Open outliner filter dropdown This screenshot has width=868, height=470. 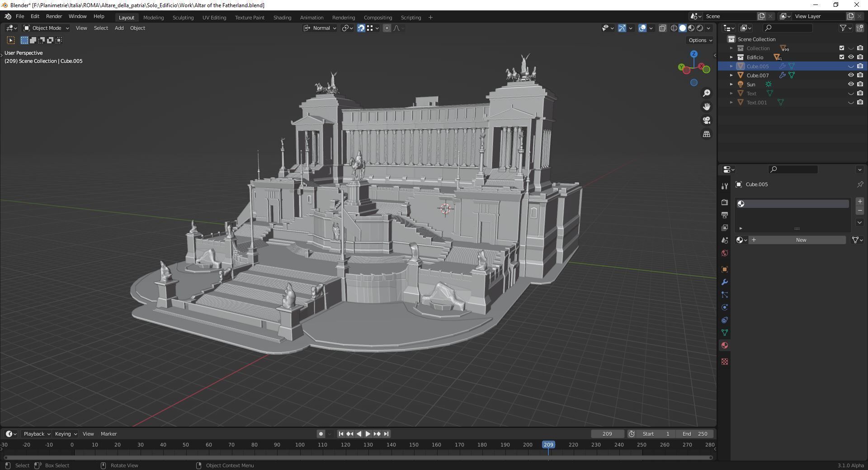click(846, 28)
